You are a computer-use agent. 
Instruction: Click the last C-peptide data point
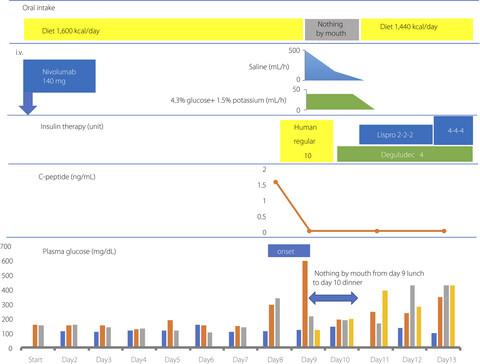[x=444, y=231]
